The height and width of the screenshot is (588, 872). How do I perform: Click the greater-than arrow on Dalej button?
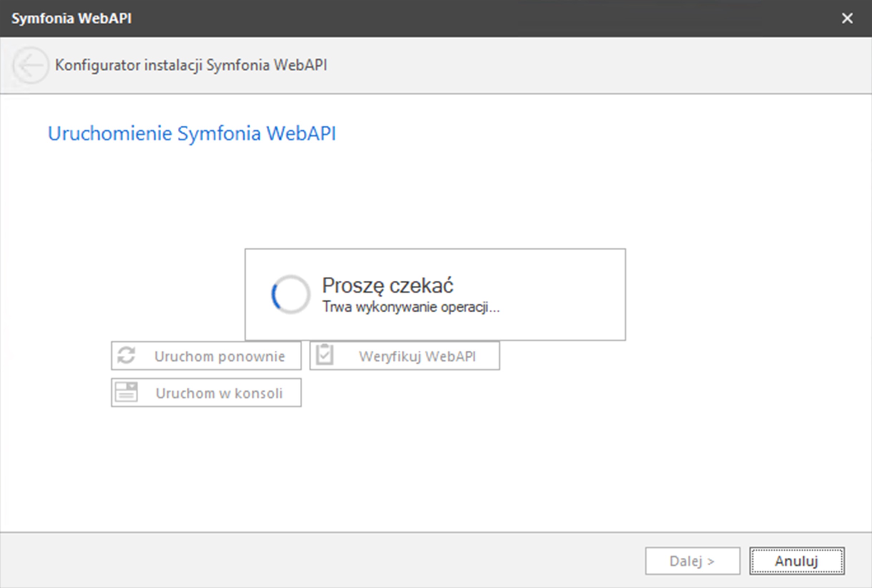(711, 562)
